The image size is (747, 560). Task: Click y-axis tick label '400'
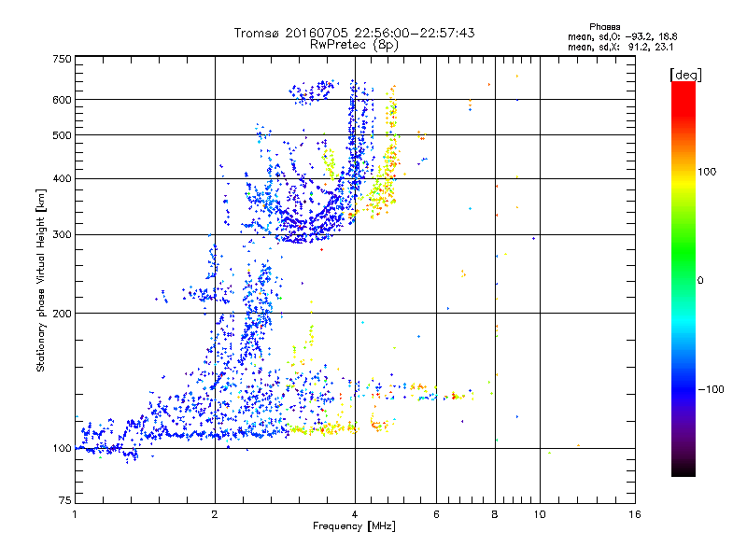pyautogui.click(x=62, y=178)
